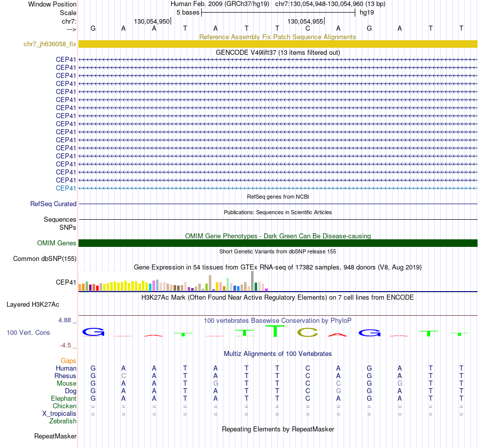The height and width of the screenshot is (448, 478).
Task: Click the 100 Vert. Cons track label
Action: coord(28,332)
